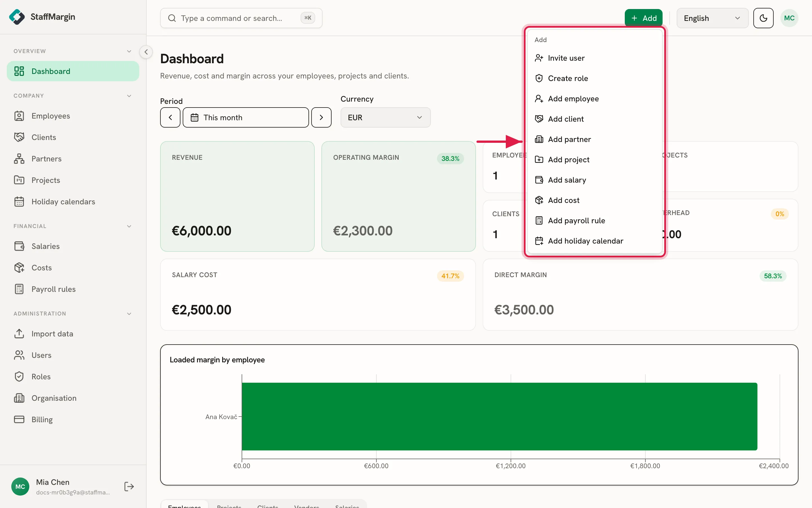
Task: Open Organisation in the sidebar
Action: [x=73, y=398]
